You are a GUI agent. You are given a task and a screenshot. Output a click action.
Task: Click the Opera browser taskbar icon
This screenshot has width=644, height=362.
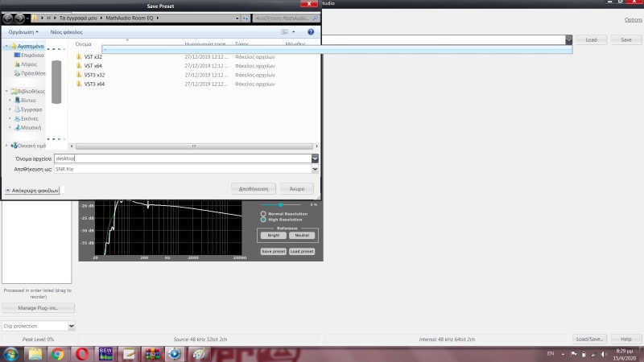point(81,353)
